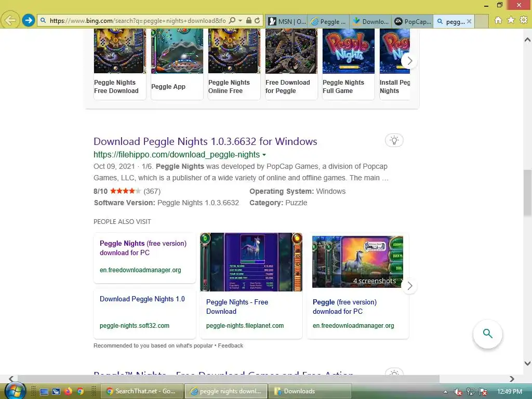Image resolution: width=532 pixels, height=399 pixels.
Task: Switch to SearchThat.net Chrome taskbar window
Action: [x=142, y=391]
